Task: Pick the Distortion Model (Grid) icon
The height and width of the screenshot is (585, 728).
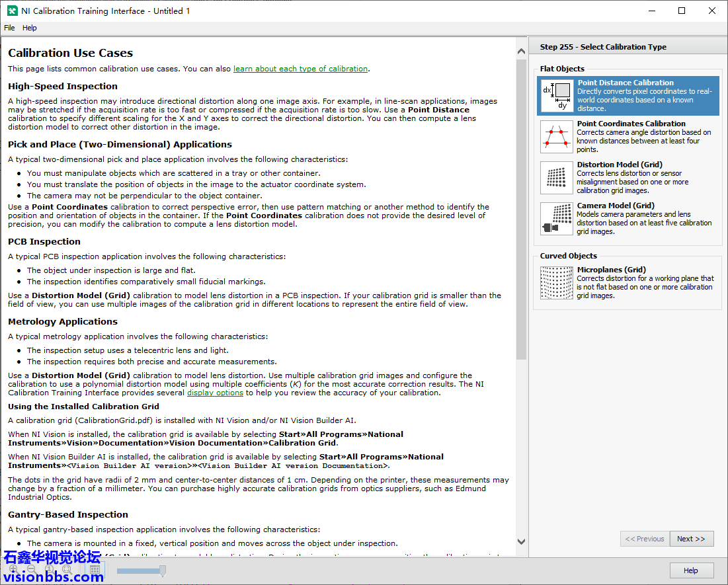Action: click(557, 178)
